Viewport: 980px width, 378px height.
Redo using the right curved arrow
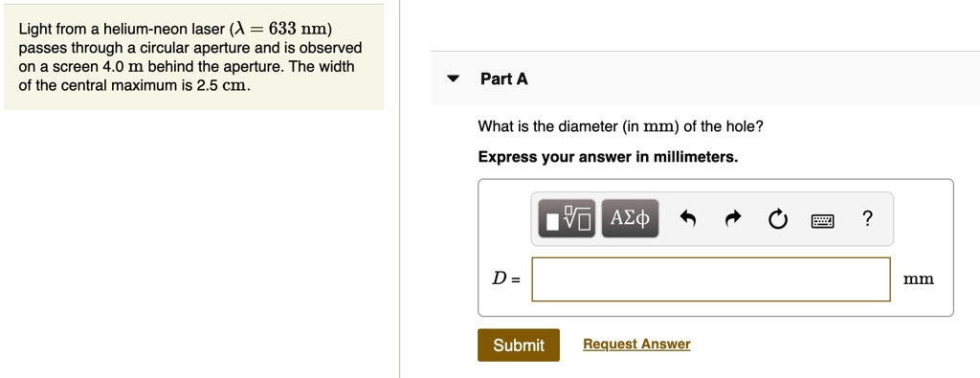[x=733, y=219]
